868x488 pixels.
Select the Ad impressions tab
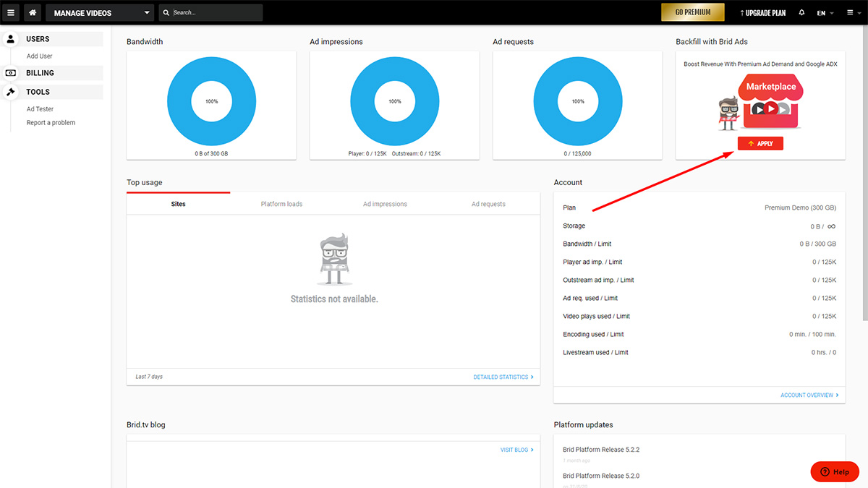[x=385, y=204]
